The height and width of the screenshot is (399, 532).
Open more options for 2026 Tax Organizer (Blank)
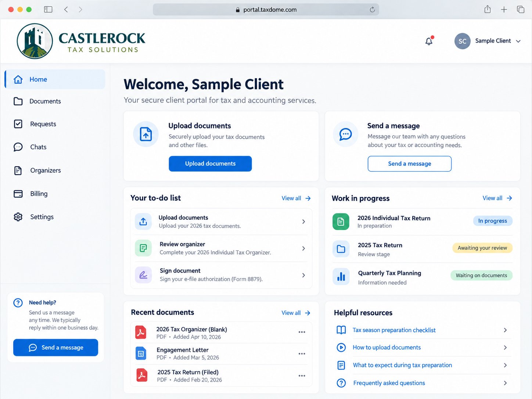(x=302, y=332)
